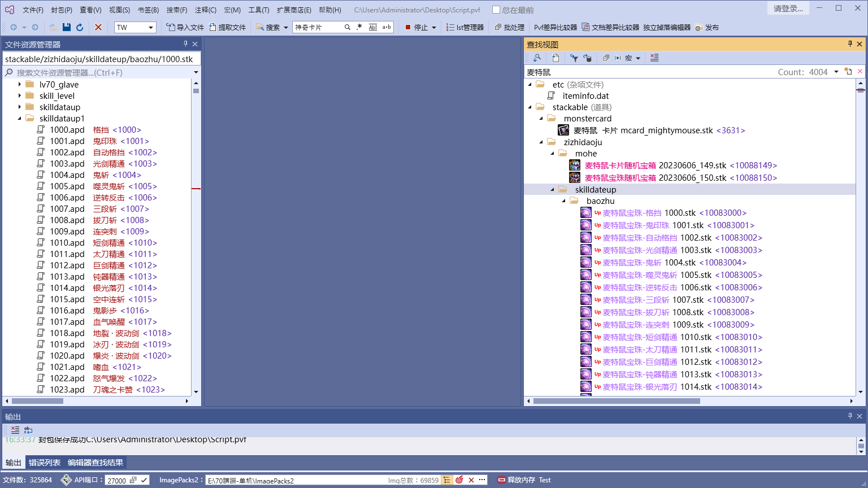
Task: Click the 发布 publish button
Action: pyautogui.click(x=707, y=27)
